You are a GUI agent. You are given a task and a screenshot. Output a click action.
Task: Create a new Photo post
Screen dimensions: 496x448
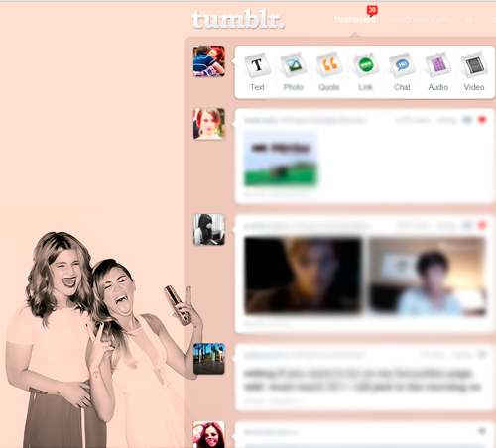pos(294,71)
